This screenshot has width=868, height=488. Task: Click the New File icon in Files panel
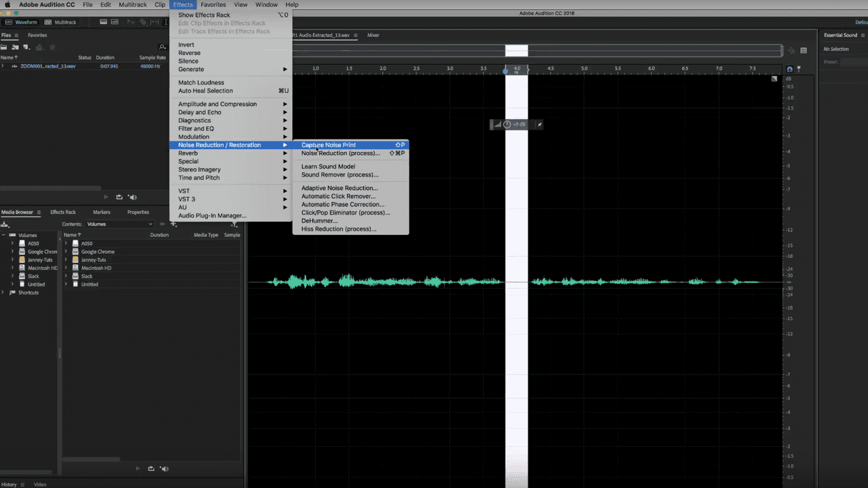pos(26,47)
